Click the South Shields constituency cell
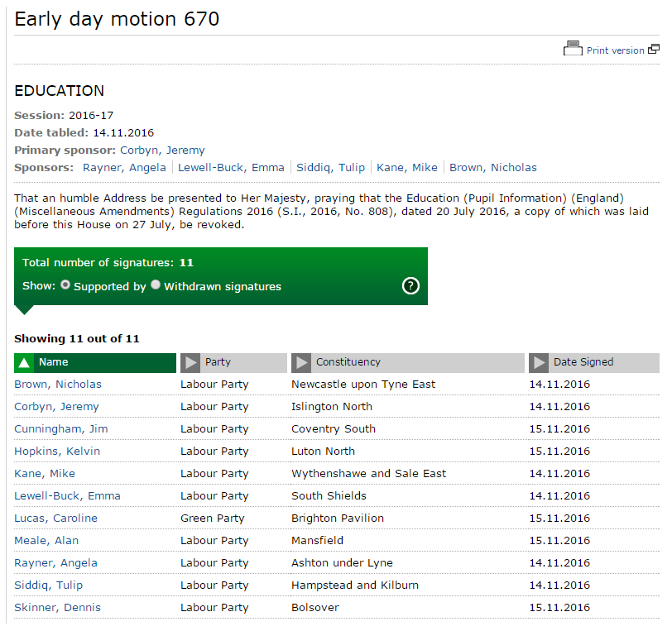The image size is (672, 631). (x=329, y=495)
